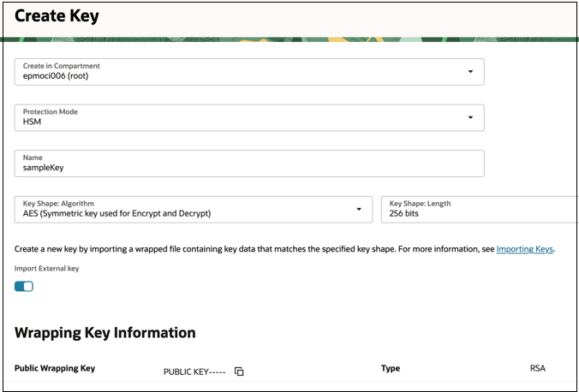Select the HSM protection mode value

32,122
